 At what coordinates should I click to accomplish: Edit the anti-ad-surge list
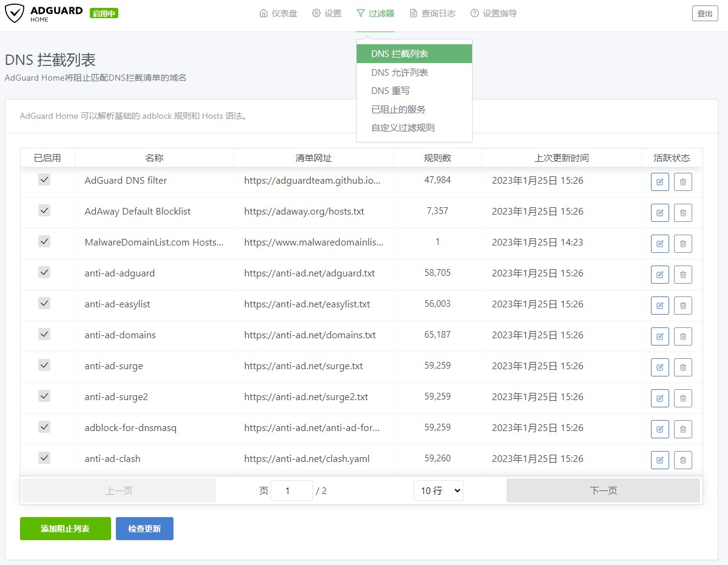click(660, 367)
